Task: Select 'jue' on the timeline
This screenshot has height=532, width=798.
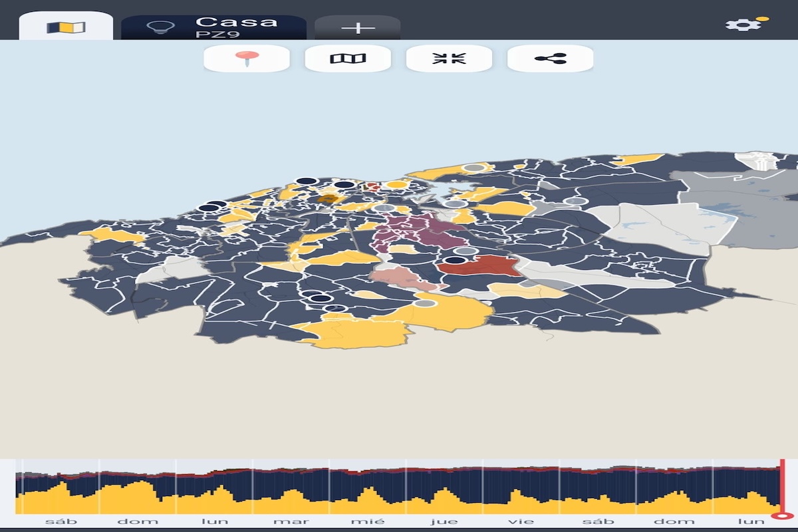Action: [x=444, y=521]
